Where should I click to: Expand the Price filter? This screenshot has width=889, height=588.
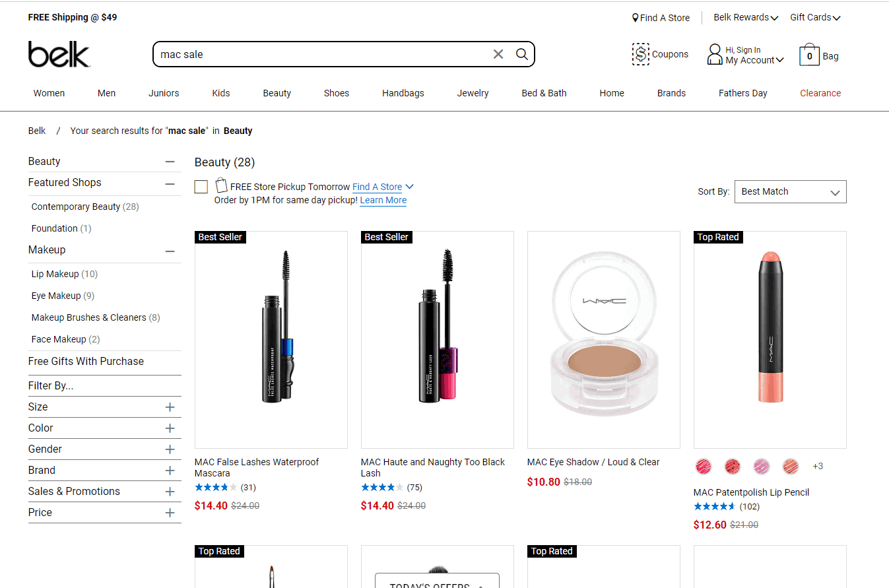point(170,513)
